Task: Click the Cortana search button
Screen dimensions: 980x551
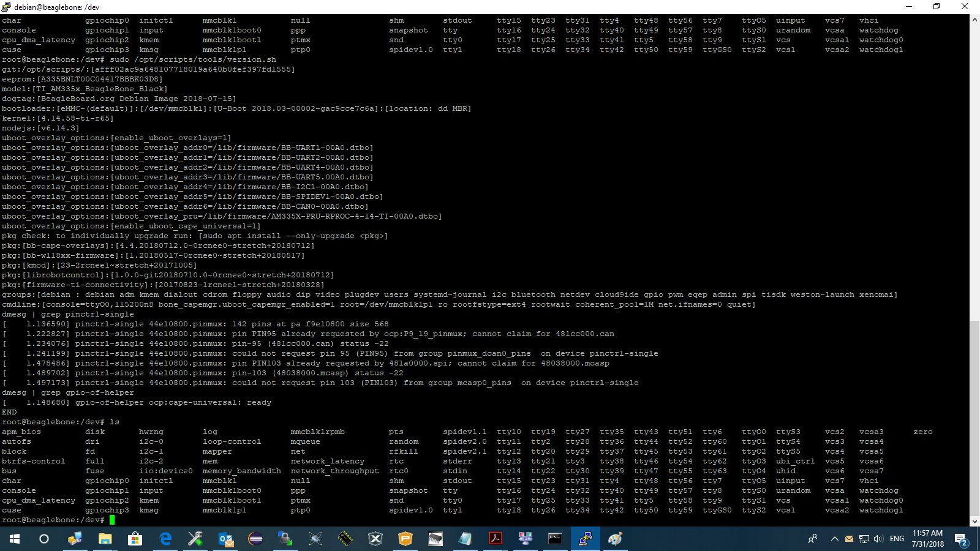Action: pos(43,539)
